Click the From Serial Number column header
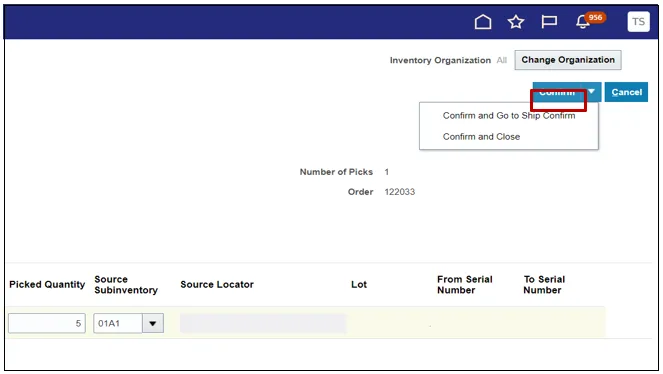The image size is (663, 374). point(465,284)
